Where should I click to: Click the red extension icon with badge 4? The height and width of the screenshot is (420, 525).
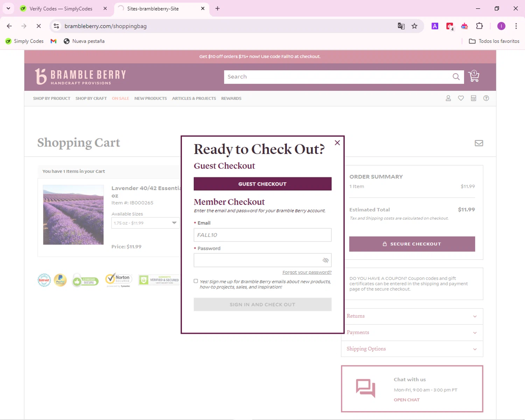(450, 26)
